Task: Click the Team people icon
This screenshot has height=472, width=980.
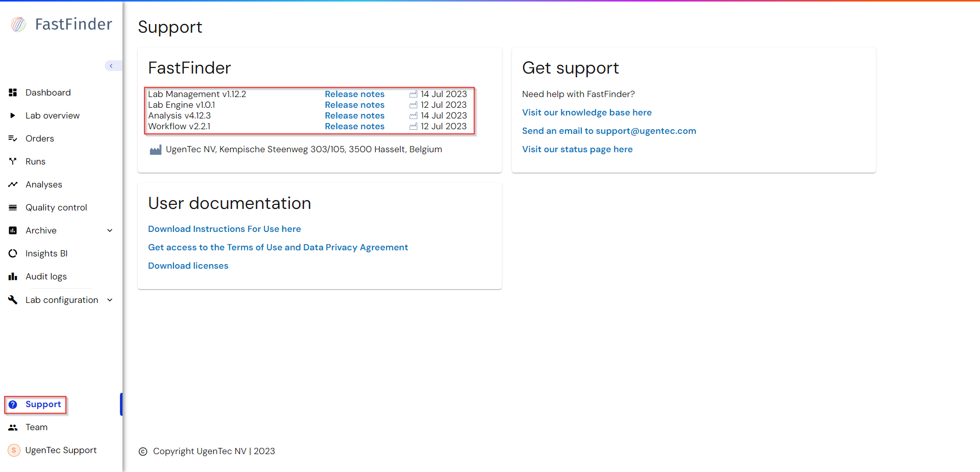Action: pyautogui.click(x=13, y=427)
